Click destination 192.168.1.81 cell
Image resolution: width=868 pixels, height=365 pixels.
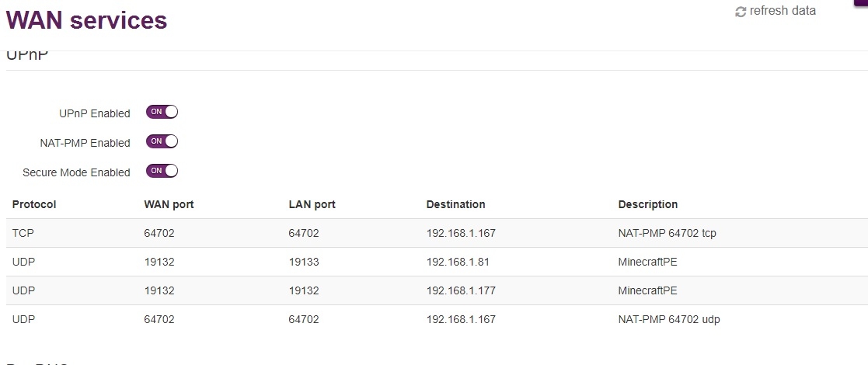coord(458,262)
